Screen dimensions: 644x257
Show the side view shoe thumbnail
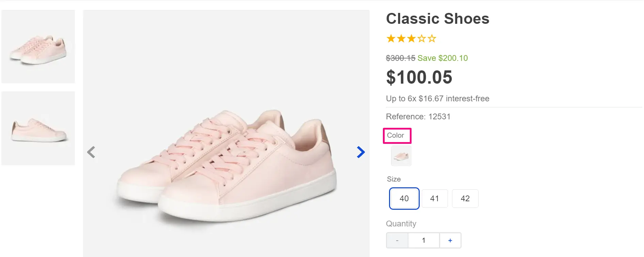[x=38, y=128]
